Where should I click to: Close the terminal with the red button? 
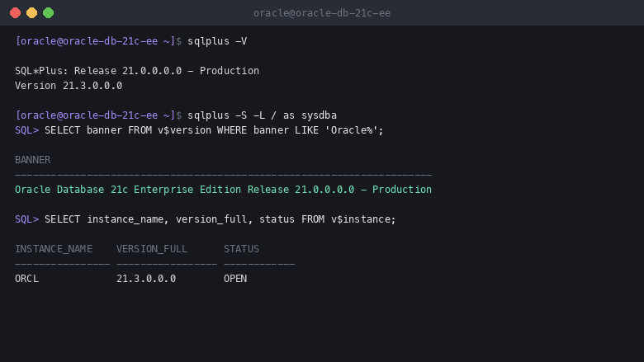point(15,12)
